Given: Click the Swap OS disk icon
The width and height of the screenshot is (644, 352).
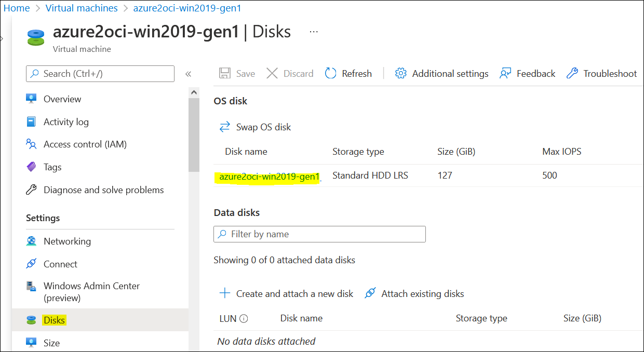Looking at the screenshot, I should pos(225,127).
